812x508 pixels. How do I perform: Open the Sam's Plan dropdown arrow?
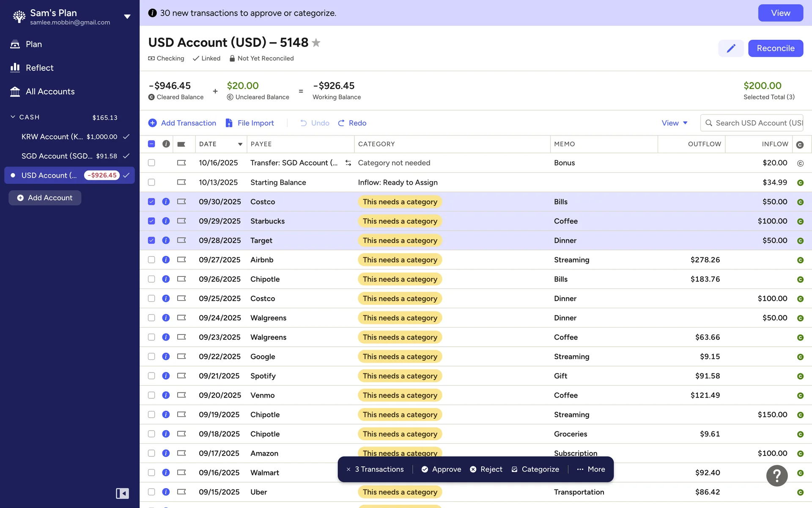click(x=127, y=17)
